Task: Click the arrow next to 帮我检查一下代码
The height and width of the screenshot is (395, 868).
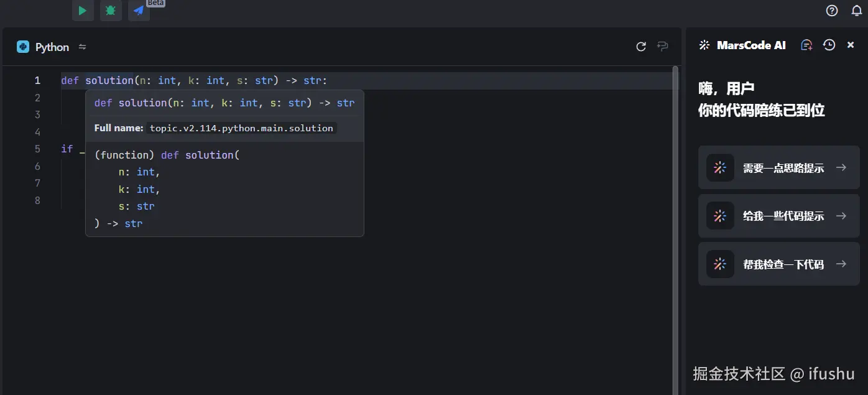Action: click(841, 264)
